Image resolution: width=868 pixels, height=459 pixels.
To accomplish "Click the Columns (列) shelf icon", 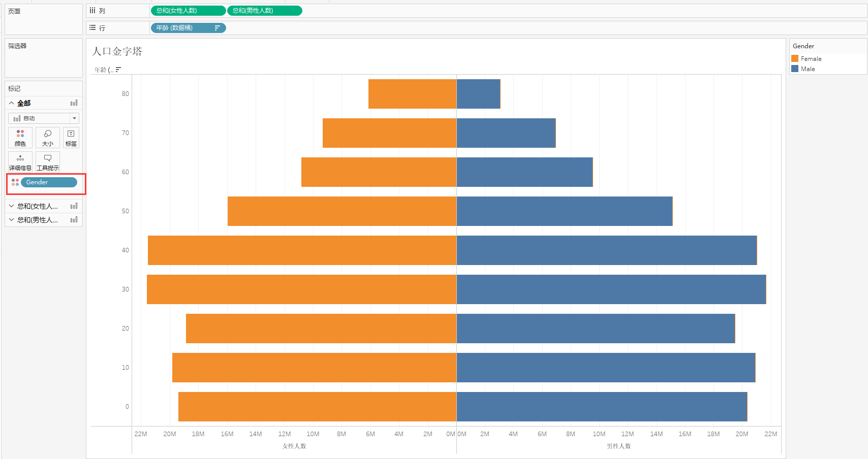I will 92,10.
